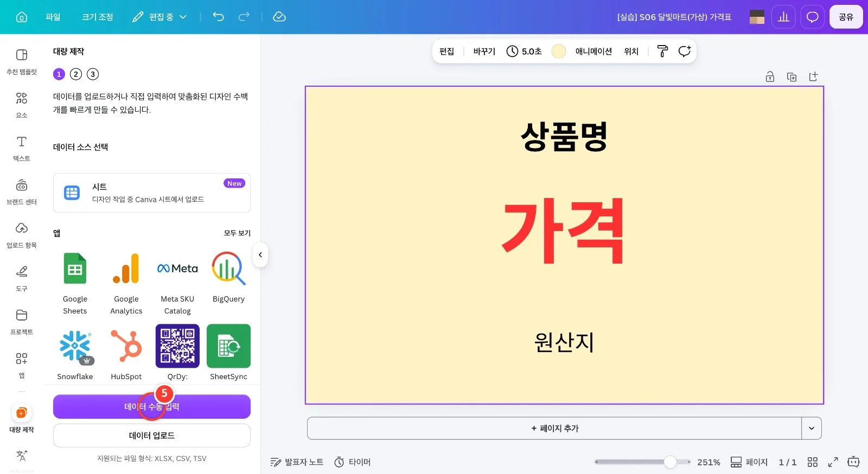Open the Text panel
Viewport: 868px width, 474px height.
pos(22,148)
